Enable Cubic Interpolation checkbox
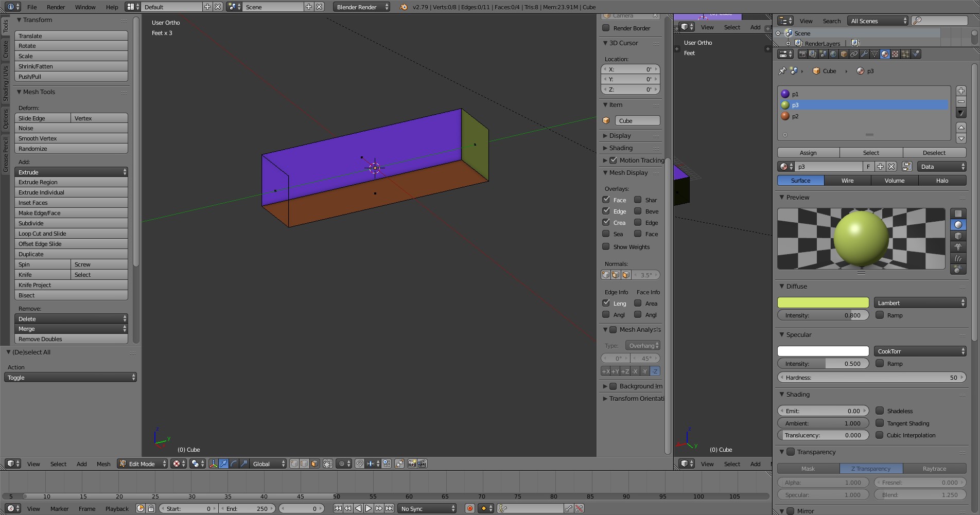Viewport: 980px width, 515px height. (x=880, y=435)
